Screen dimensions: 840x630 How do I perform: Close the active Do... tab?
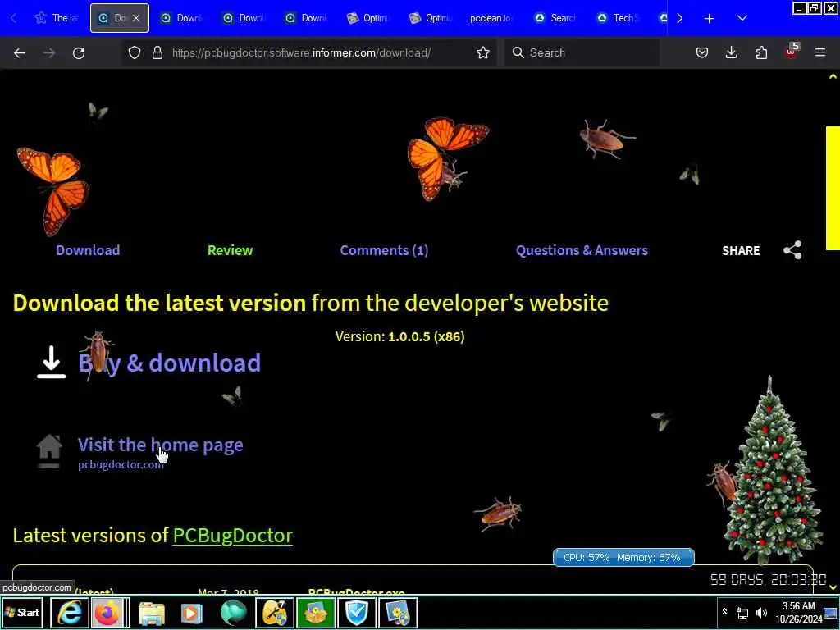click(x=136, y=18)
